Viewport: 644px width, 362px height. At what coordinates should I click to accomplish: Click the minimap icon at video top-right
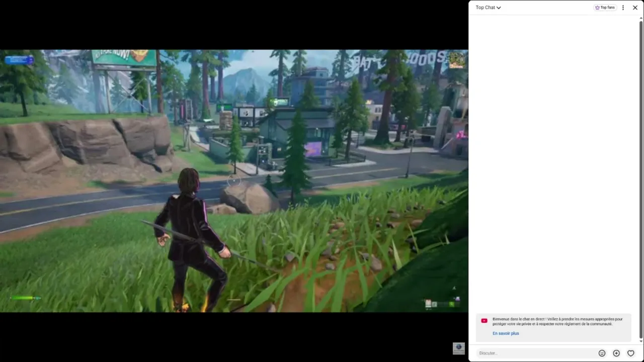pos(457,60)
